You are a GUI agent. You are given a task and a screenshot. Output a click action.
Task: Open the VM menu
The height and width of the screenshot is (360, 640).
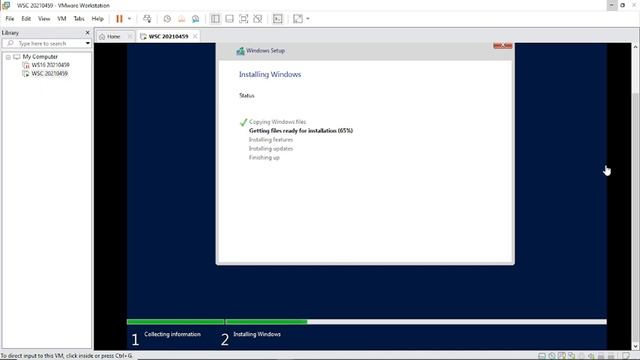[x=62, y=19]
